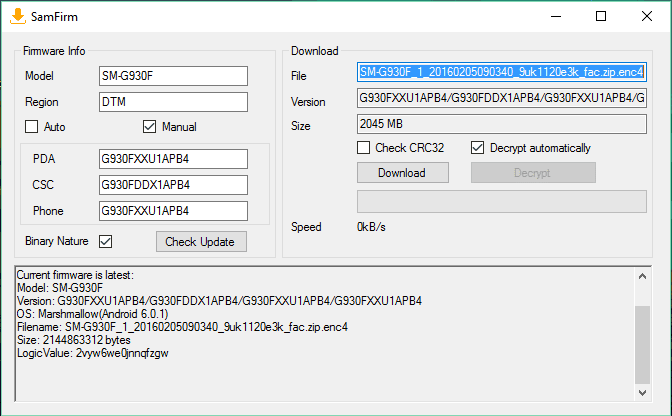The image size is (672, 416).
Task: Maximize the SamFirm window
Action: tap(601, 16)
